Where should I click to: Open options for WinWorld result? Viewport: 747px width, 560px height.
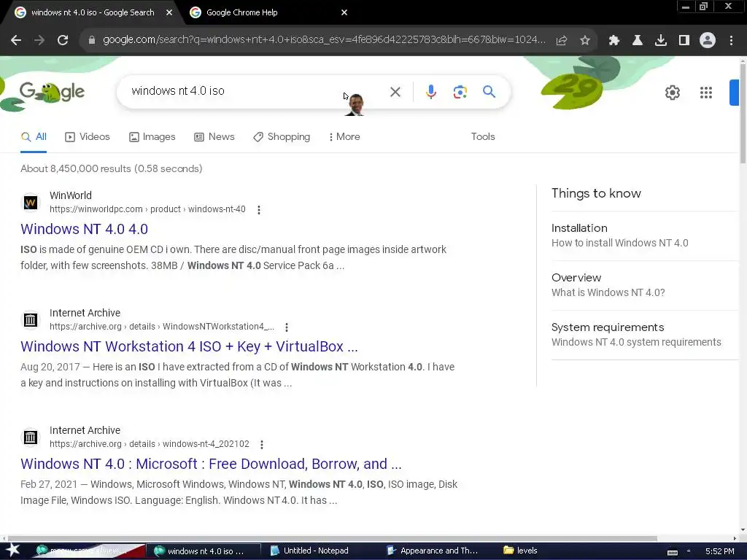point(259,209)
